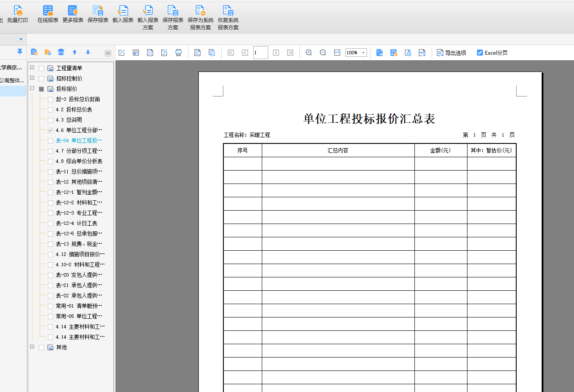Select 表-22 承包人提供 report
The height and width of the screenshot is (392, 574).
point(79,296)
